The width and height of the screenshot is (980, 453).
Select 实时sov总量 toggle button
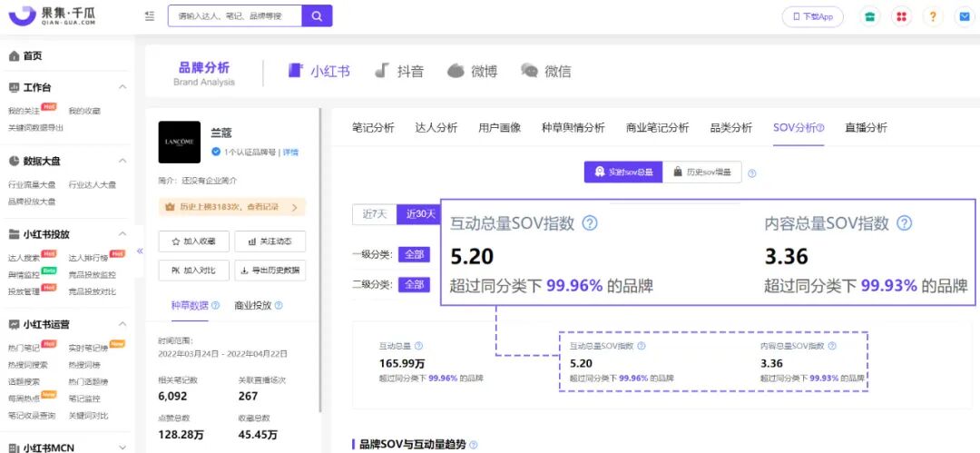click(x=623, y=172)
